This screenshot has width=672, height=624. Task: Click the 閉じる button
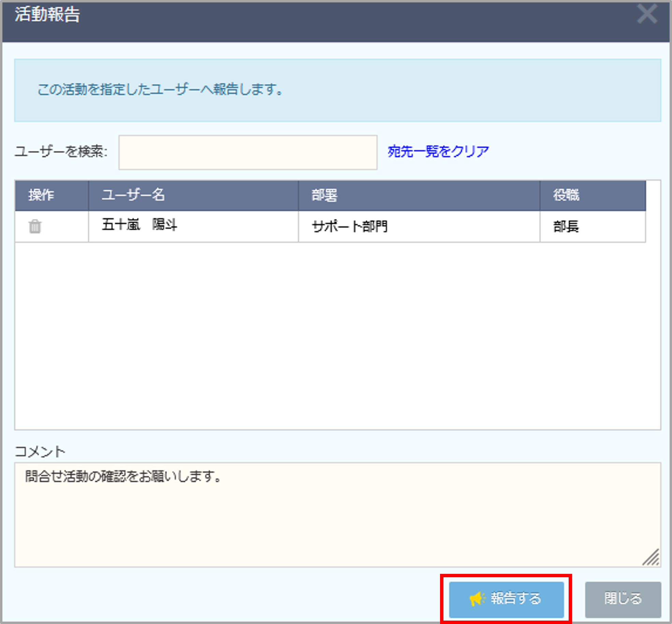(x=623, y=599)
